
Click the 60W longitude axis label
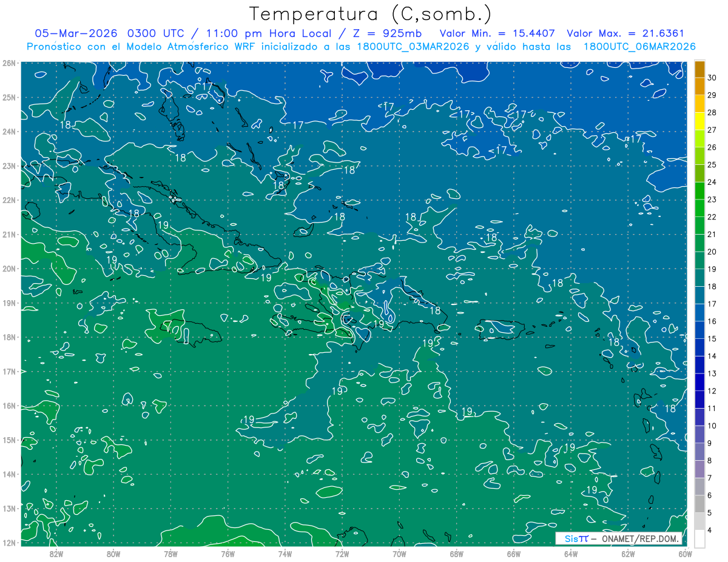[x=686, y=554]
